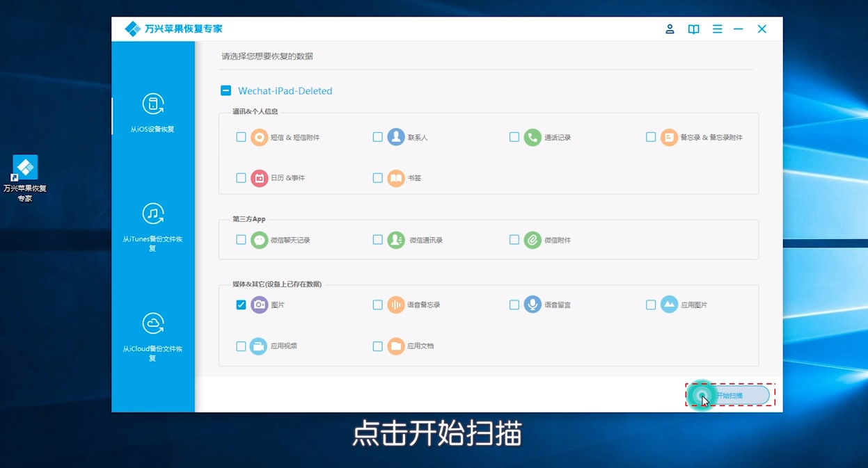
Task: Open the account profile icon
Action: [x=670, y=29]
